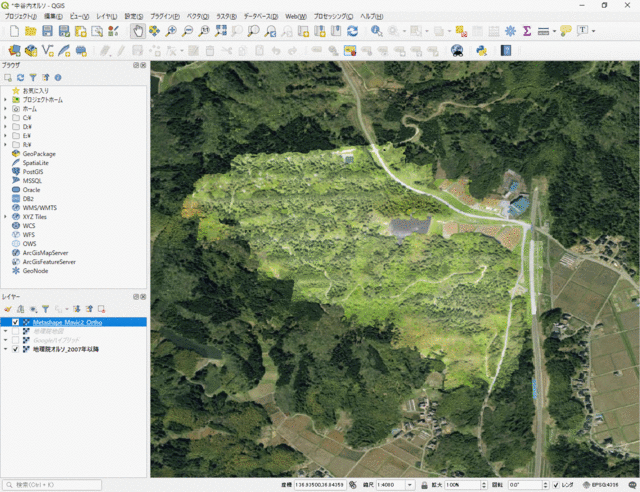Click the EPSG:4326 CRS button

click(x=600, y=485)
